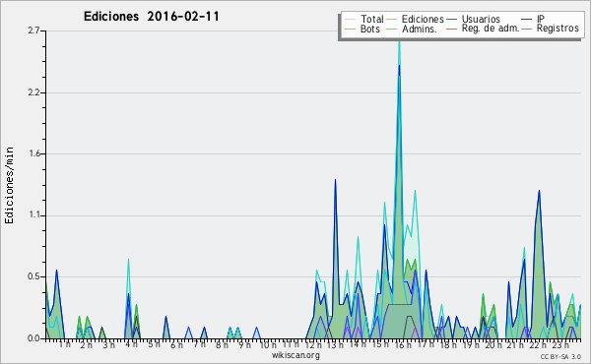The image size is (591, 364).
Task: Click the '1 h' x-axis label
Action: [x=65, y=344]
